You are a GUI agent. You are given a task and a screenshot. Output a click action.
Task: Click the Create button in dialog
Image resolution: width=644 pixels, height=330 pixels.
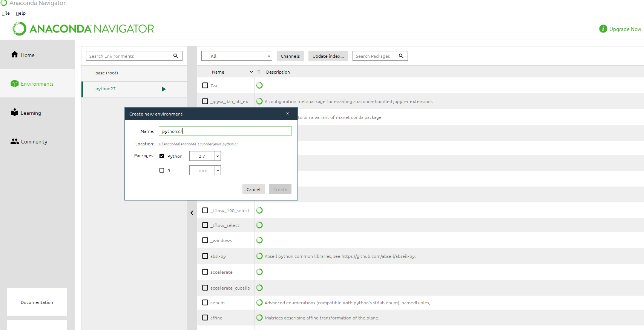pyautogui.click(x=280, y=189)
